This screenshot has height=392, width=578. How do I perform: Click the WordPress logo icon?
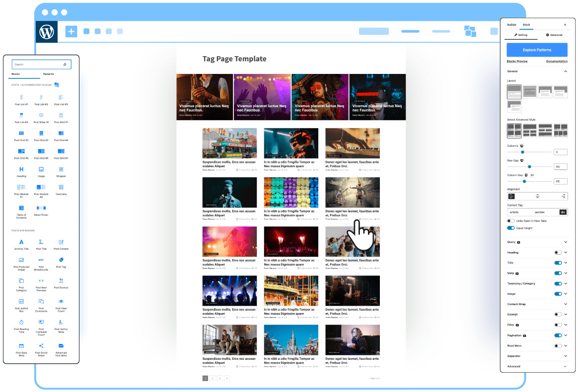coord(47,32)
